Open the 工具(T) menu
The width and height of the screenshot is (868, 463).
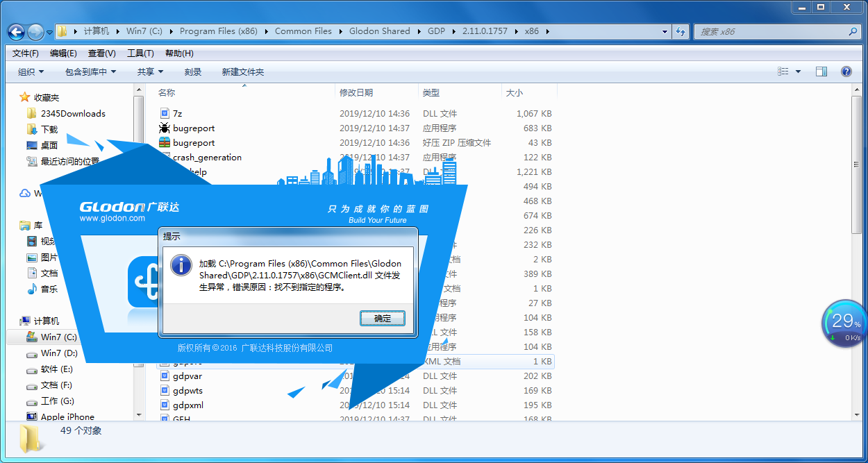[140, 53]
